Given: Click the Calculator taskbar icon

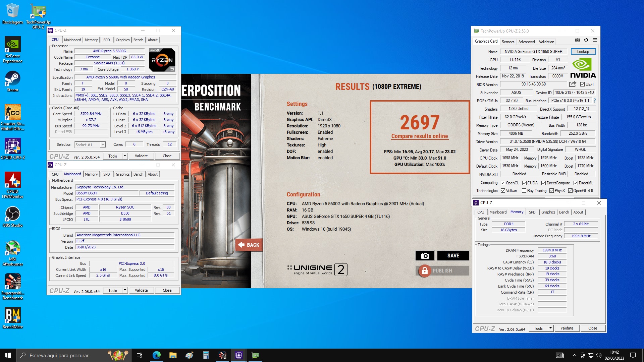Looking at the screenshot, I should pos(206,355).
